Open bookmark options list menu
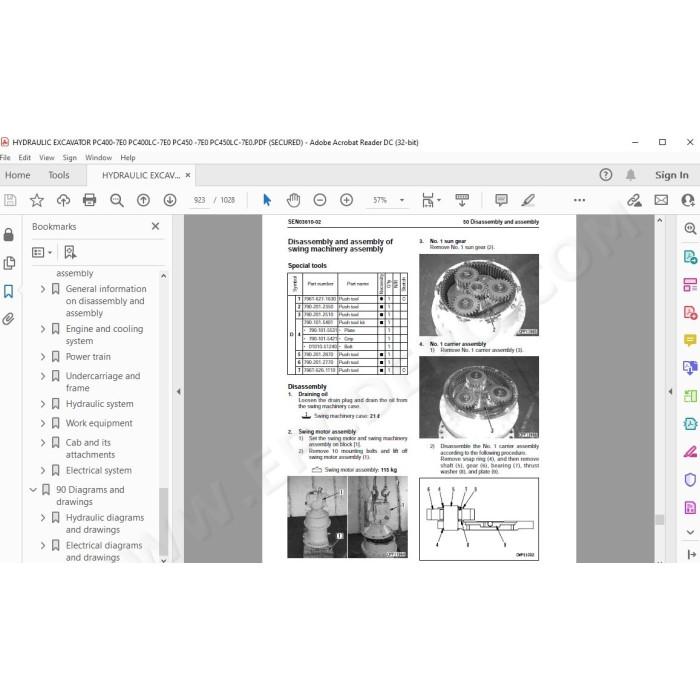Image resolution: width=700 pixels, height=700 pixels. click(42, 253)
